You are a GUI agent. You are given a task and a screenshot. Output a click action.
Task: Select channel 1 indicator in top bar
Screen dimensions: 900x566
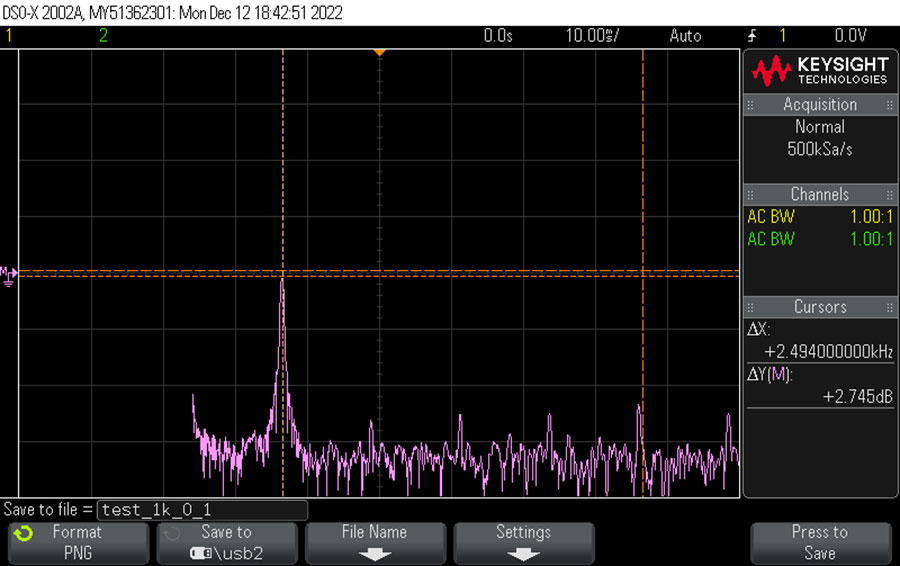coord(9,36)
